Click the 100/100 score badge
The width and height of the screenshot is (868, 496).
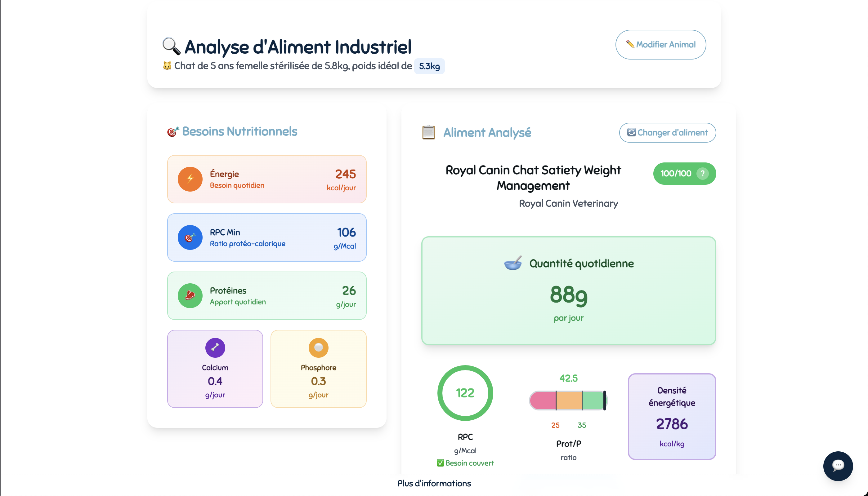[x=676, y=173]
